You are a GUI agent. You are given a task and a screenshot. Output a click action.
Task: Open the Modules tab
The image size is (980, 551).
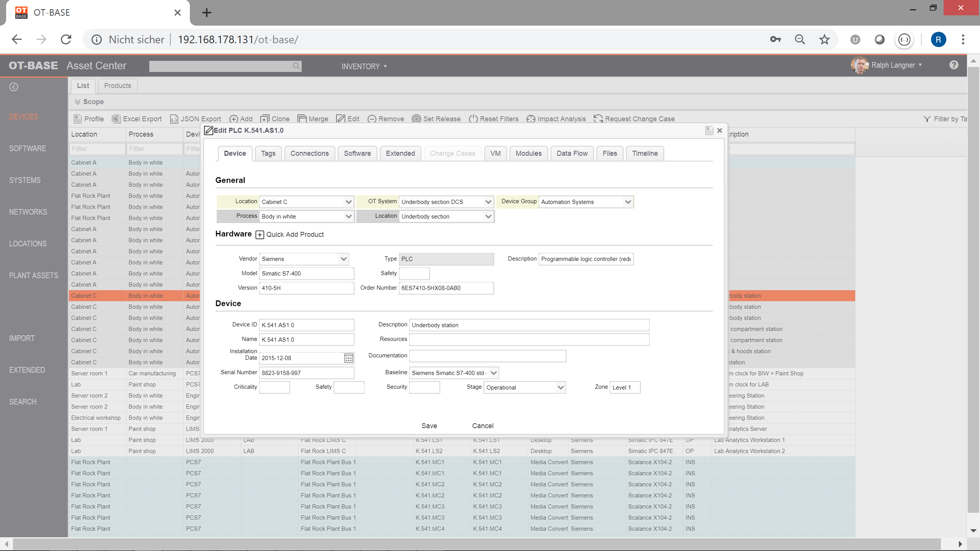click(x=529, y=153)
